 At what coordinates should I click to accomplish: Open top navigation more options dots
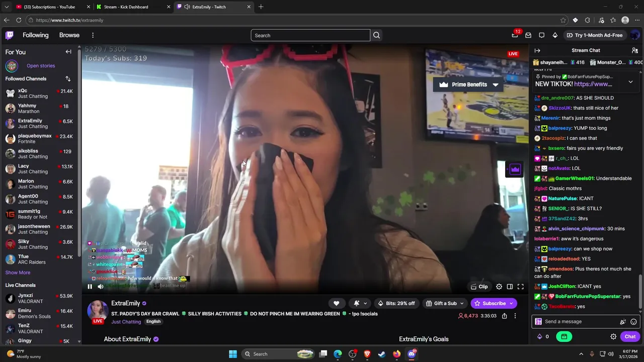coord(93,35)
